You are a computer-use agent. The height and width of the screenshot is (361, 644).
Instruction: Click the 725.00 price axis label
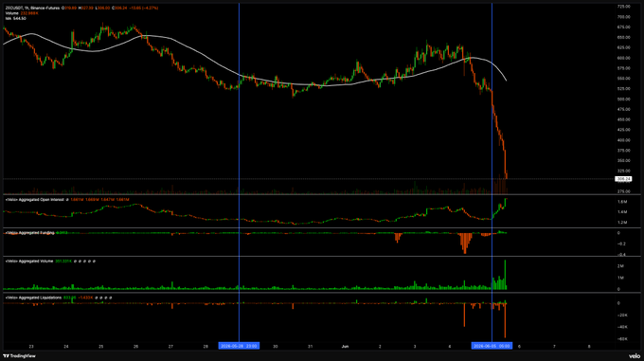click(x=623, y=7)
